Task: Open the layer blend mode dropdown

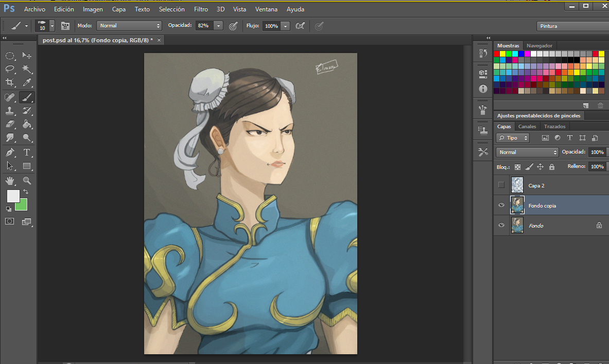Action: (x=527, y=152)
